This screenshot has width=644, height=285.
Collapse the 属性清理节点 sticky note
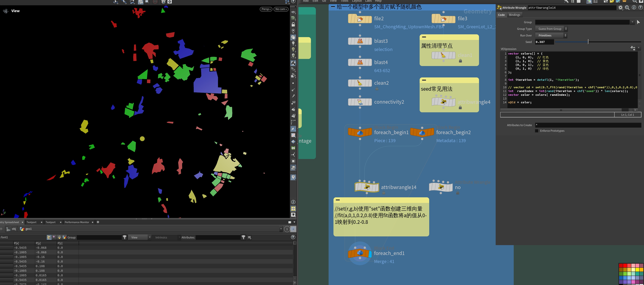click(x=424, y=37)
